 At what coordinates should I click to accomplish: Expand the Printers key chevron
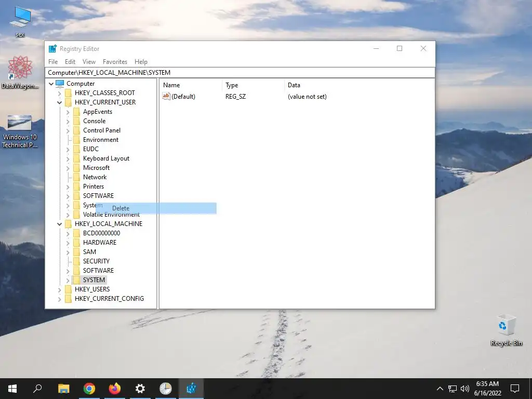pos(68,187)
